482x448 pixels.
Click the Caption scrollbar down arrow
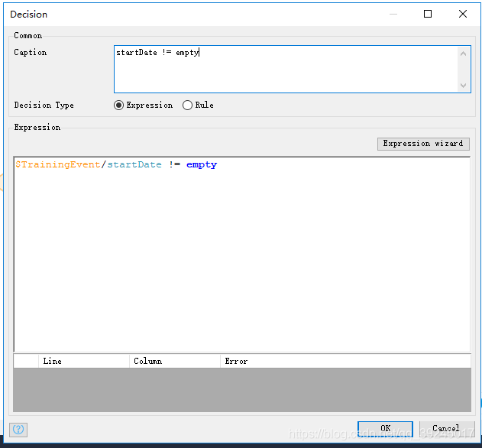point(464,86)
